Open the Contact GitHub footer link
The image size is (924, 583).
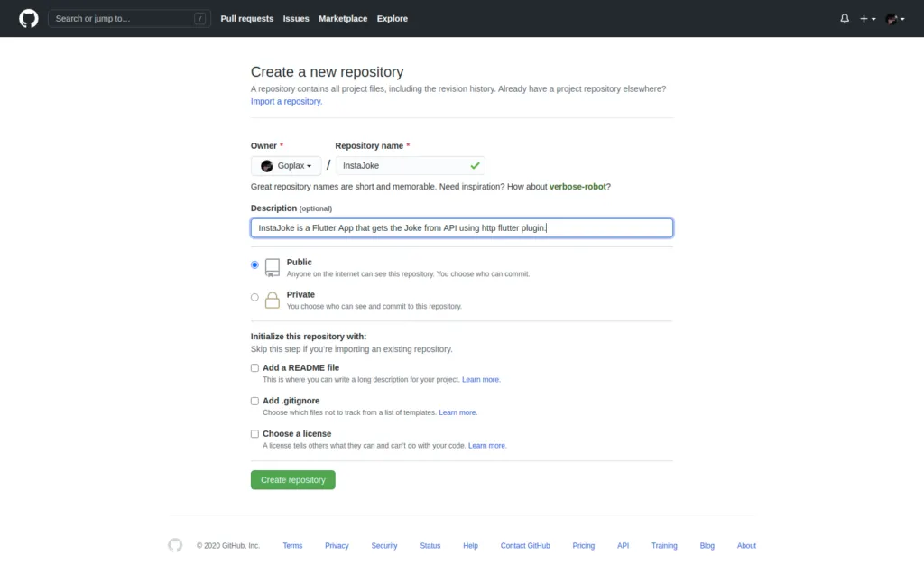(525, 546)
